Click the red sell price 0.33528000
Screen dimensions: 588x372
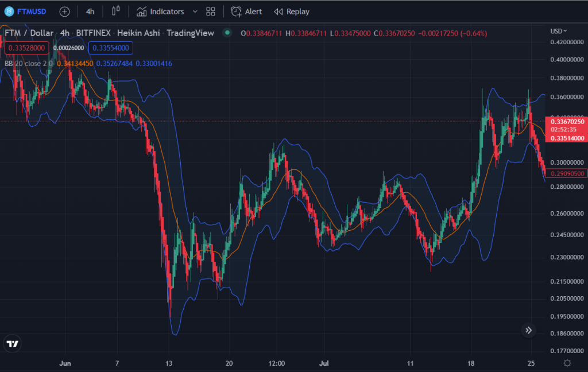[26, 48]
